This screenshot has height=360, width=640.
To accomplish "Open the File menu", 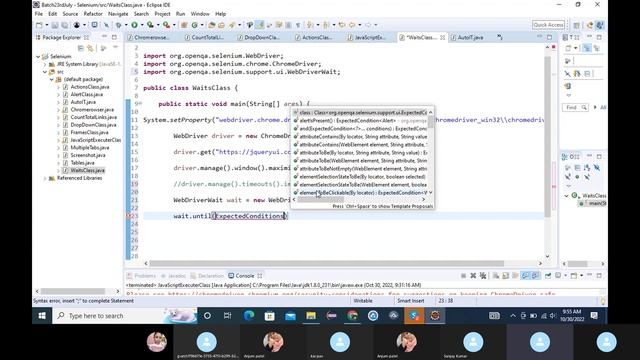I will pos(39,14).
